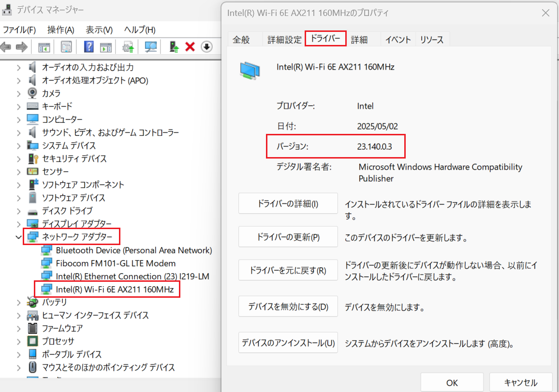Click the properties sheet toolbar icon
Screen dimensions: 559x392
[66, 47]
